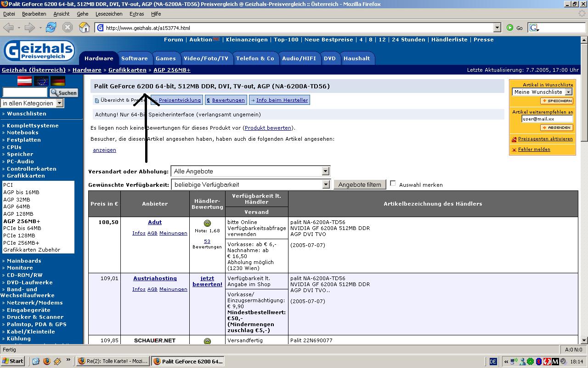
Task: Open the Extras menu
Action: [x=136, y=14]
